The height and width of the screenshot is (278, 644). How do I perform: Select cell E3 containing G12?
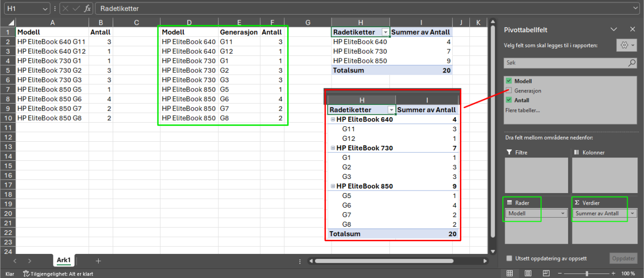click(239, 51)
